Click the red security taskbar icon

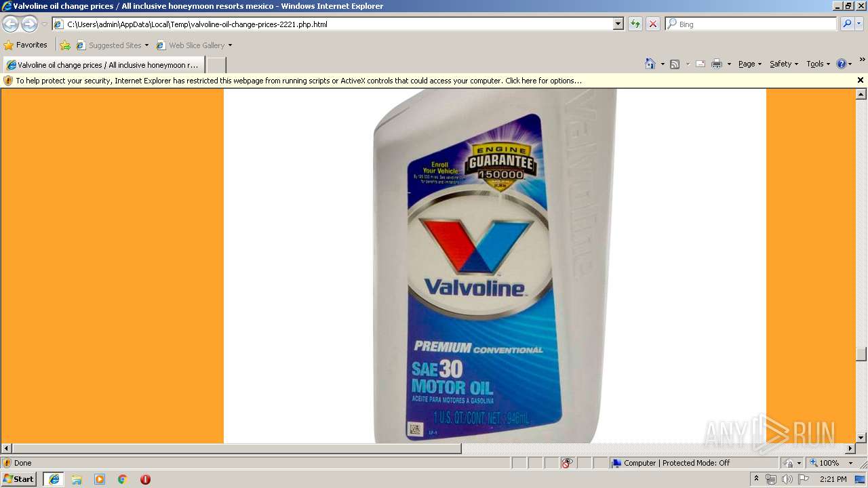pyautogui.click(x=145, y=479)
